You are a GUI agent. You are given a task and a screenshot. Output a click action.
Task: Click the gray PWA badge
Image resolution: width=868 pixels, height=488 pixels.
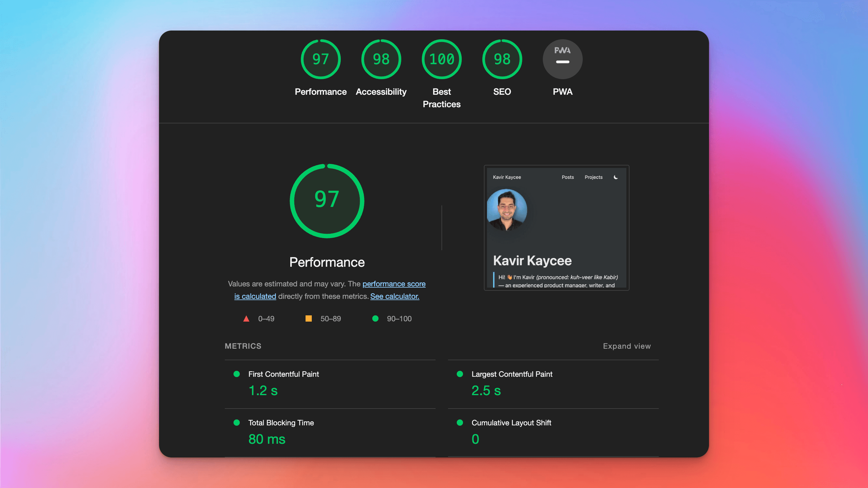click(x=562, y=59)
